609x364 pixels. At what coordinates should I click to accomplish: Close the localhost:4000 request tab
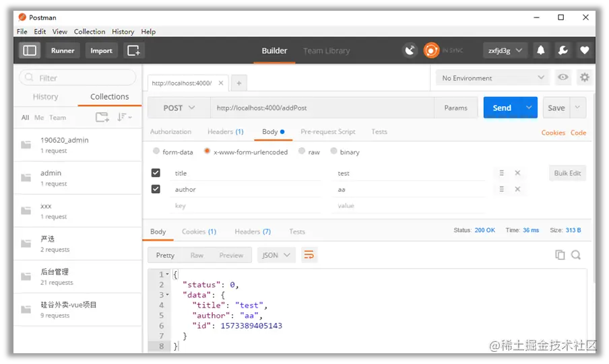tap(220, 83)
